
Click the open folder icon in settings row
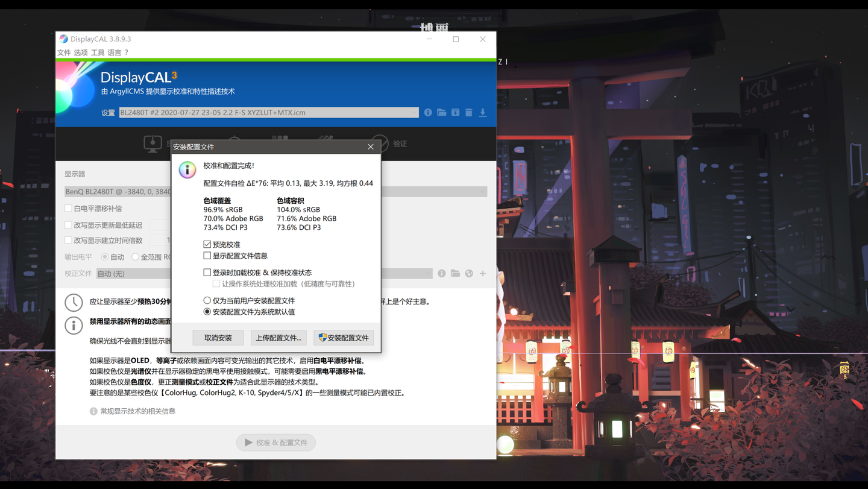click(x=442, y=113)
